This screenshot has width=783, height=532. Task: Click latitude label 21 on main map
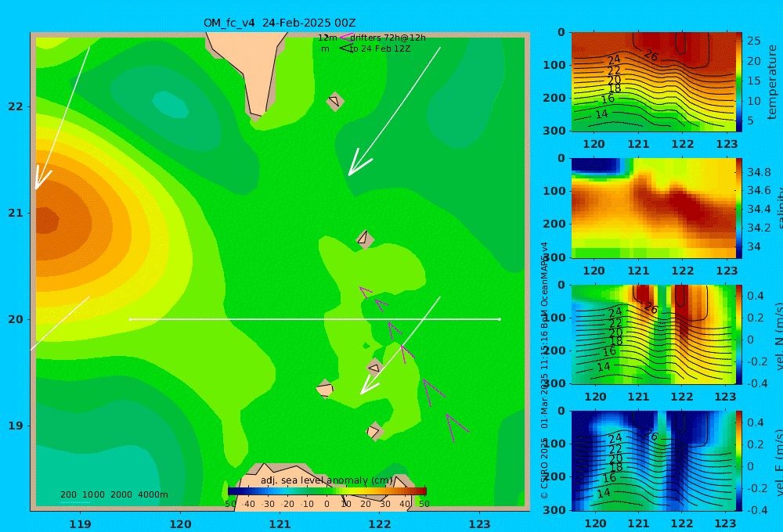(16, 213)
